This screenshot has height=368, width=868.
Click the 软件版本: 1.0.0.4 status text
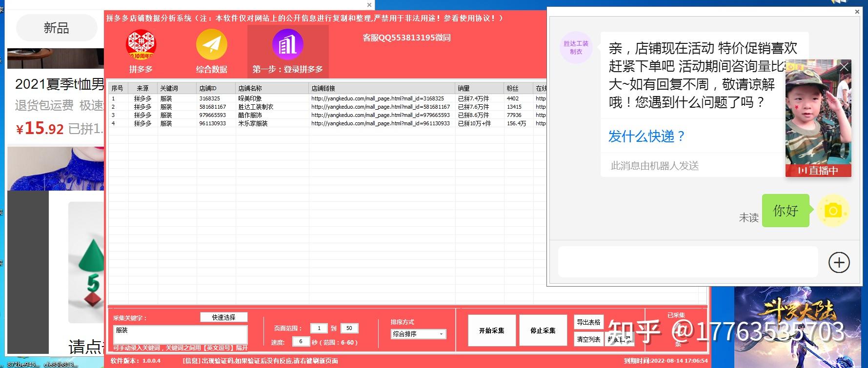click(x=136, y=361)
